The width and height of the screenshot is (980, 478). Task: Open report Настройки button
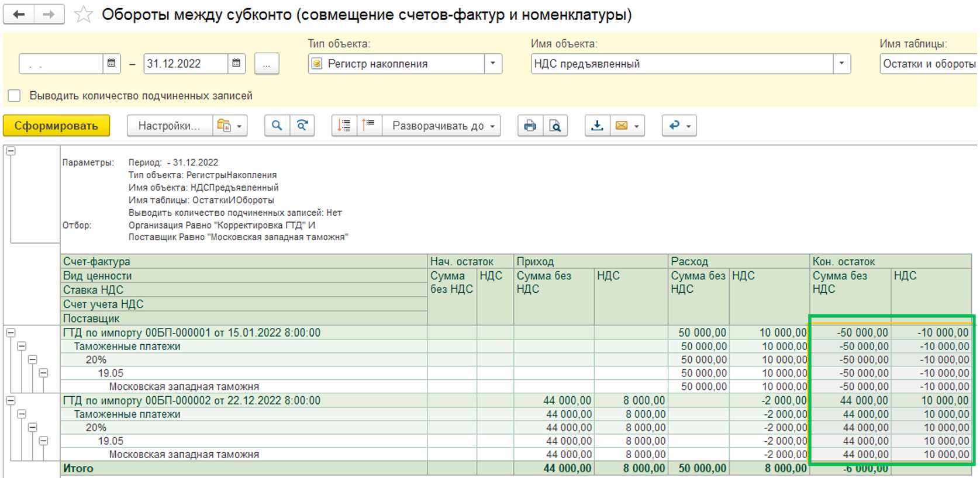[170, 126]
